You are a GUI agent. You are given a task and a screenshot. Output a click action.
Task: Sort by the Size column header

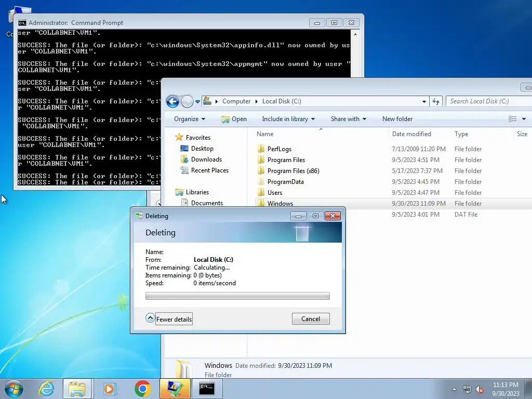pos(522,134)
